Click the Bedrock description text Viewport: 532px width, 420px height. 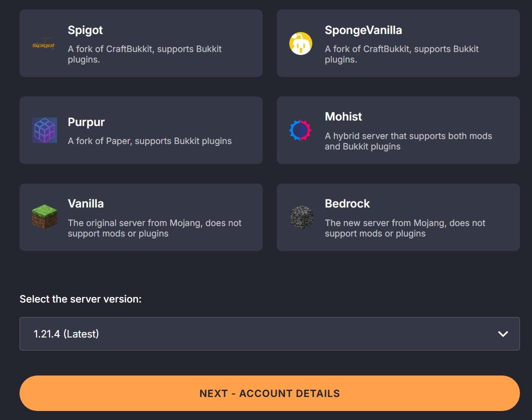pyautogui.click(x=405, y=228)
